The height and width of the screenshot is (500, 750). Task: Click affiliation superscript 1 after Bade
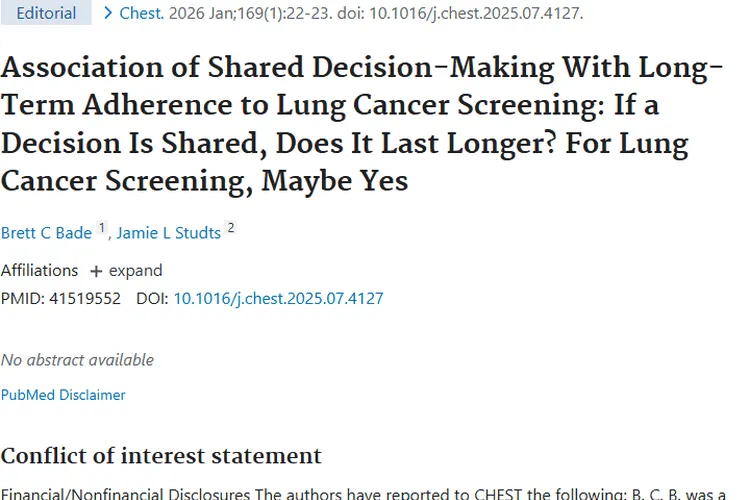point(101,229)
